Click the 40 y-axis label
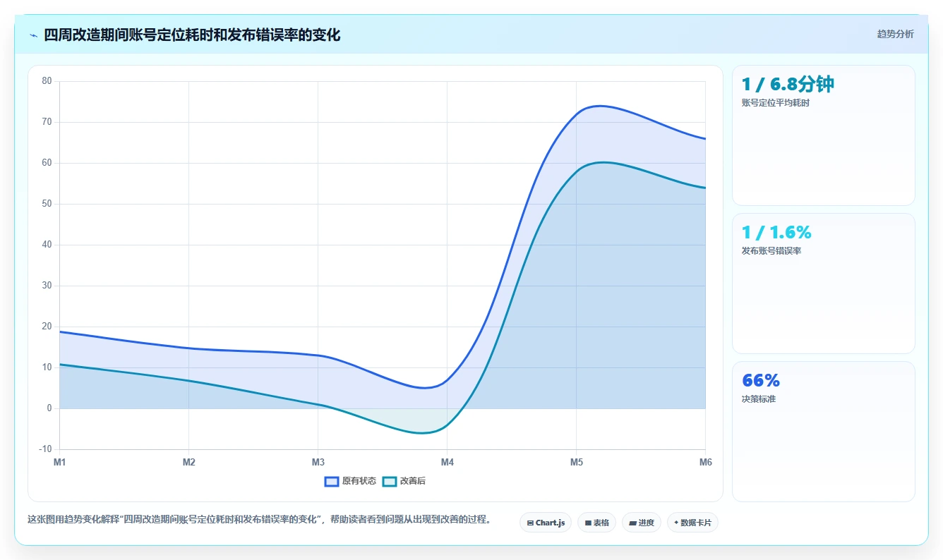This screenshot has height=560, width=943. point(47,245)
